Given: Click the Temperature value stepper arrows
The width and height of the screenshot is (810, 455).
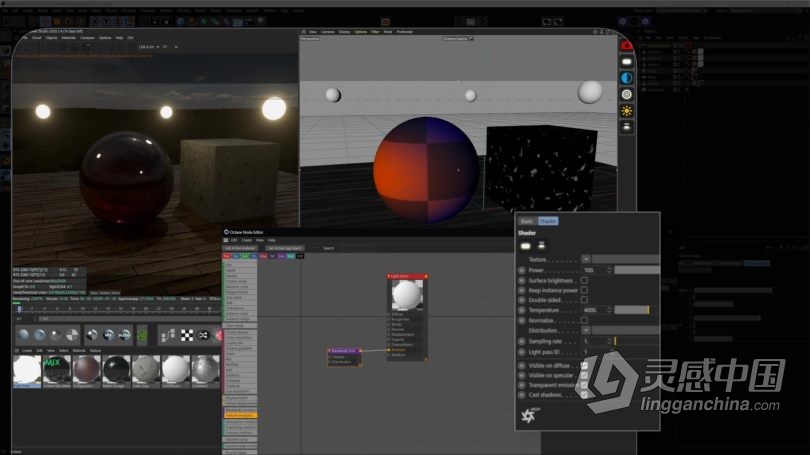Looking at the screenshot, I should click(x=609, y=310).
